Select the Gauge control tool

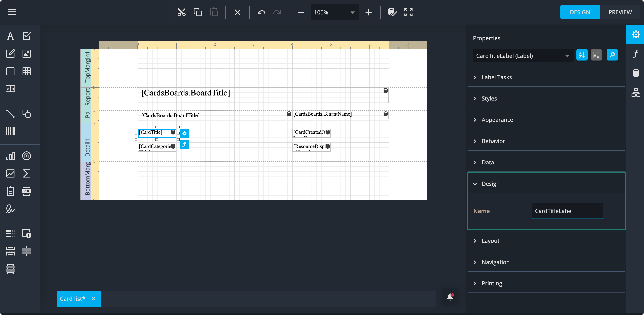(27, 156)
